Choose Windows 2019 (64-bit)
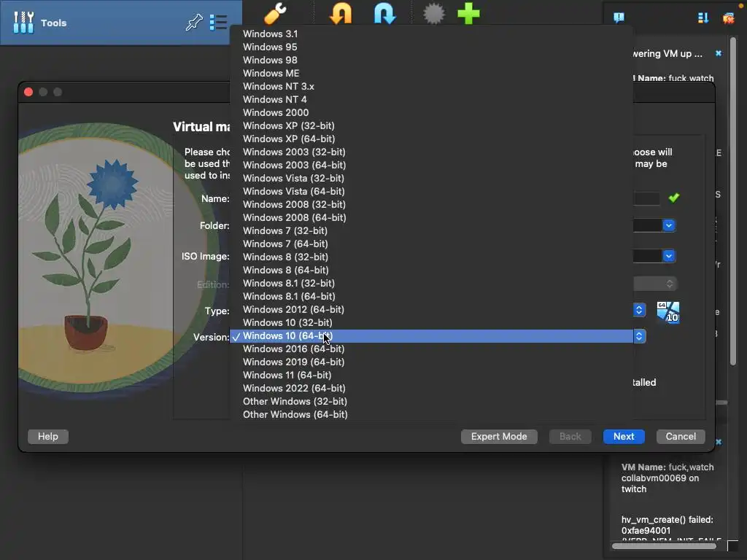This screenshot has width=747, height=560. [431, 362]
